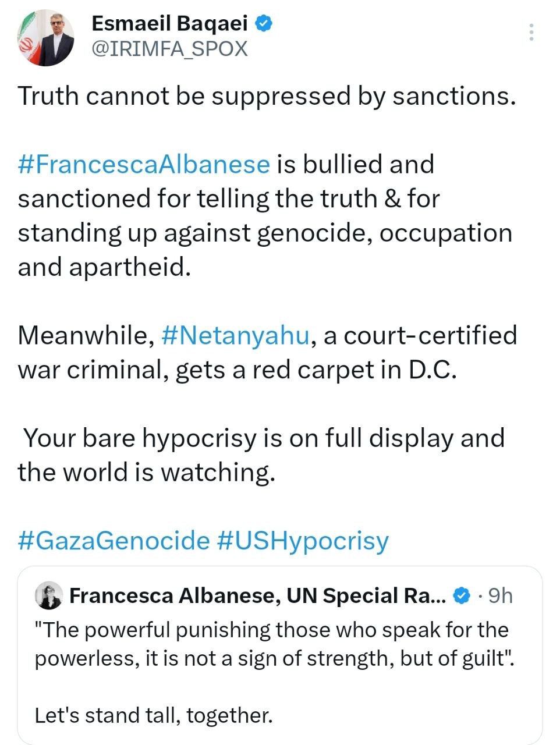Viewport: 560px width, 745px height.
Task: Tap the #USHypocrisy hashtag
Action: [302, 540]
